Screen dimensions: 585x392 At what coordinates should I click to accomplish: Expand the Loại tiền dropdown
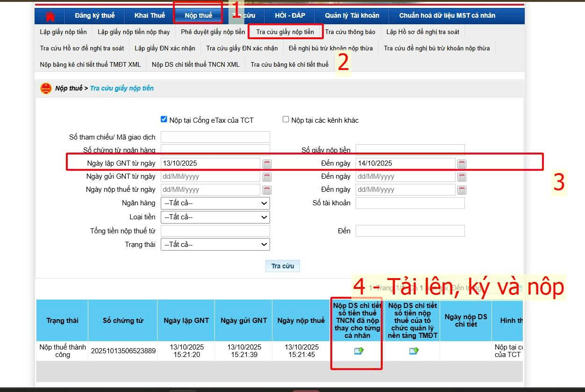click(215, 217)
